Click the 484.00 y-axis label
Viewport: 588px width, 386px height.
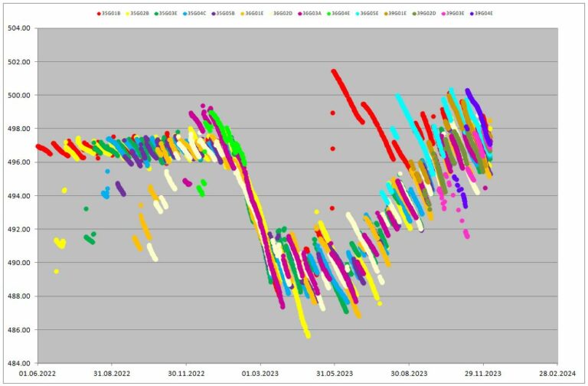click(20, 363)
